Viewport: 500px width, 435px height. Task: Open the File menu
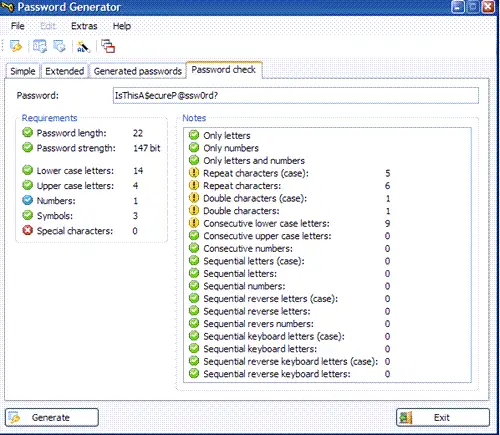click(x=18, y=26)
